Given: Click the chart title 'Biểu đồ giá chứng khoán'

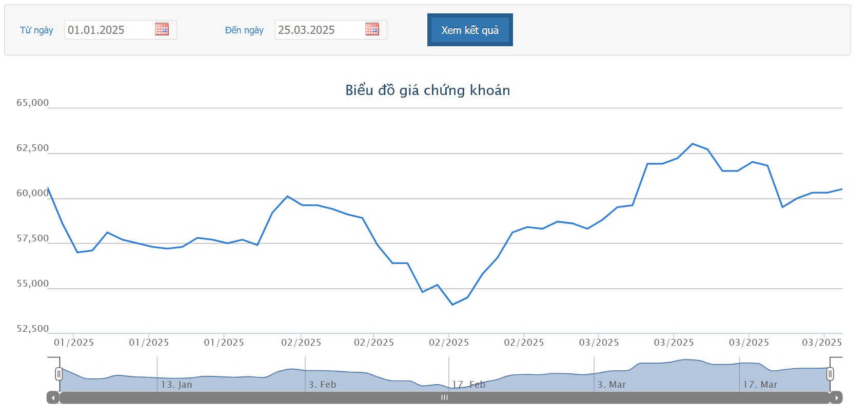Looking at the screenshot, I should pos(428,90).
